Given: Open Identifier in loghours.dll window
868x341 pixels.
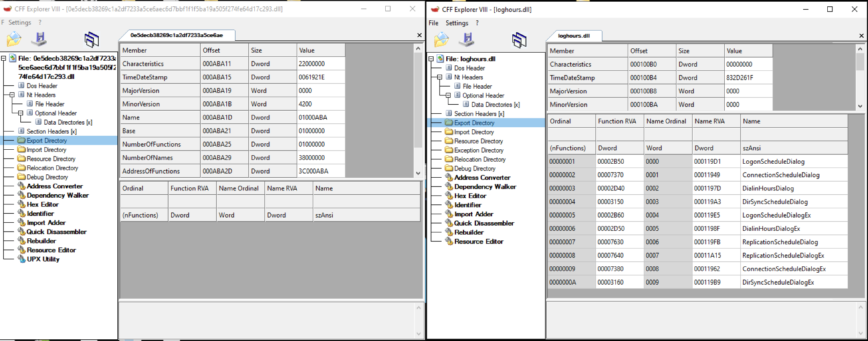Looking at the screenshot, I should (x=468, y=205).
